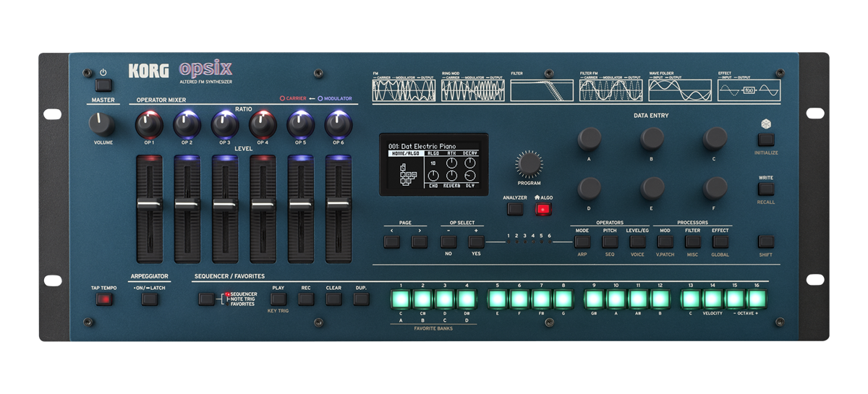
Task: Click the OP 2 ratio knob
Action: [187, 125]
